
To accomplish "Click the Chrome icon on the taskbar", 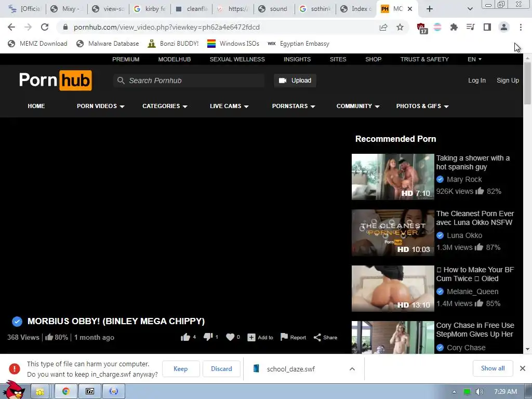I will [66, 392].
